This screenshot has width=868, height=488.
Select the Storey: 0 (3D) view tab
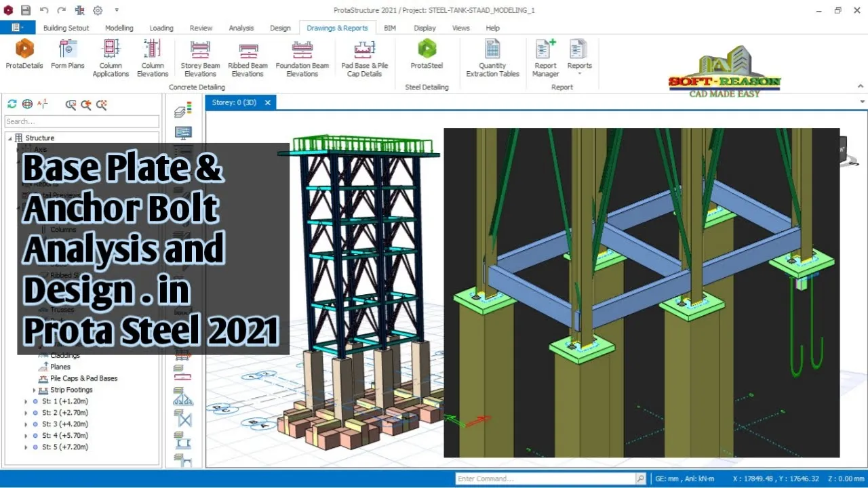point(234,102)
